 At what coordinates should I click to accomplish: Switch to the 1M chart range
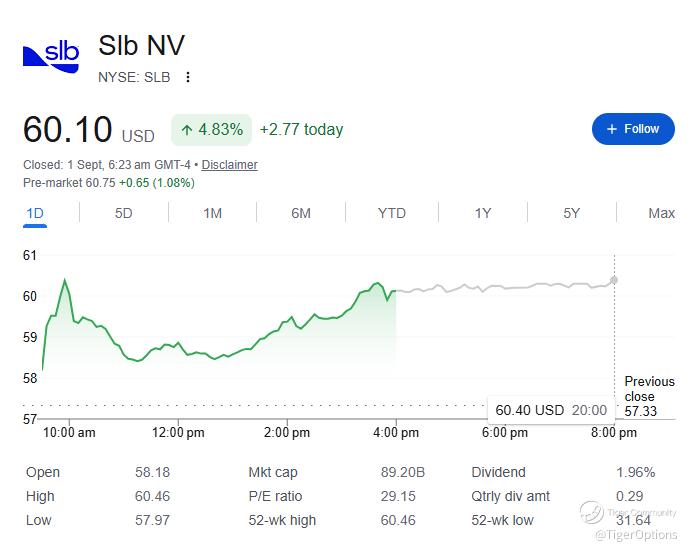click(x=212, y=213)
